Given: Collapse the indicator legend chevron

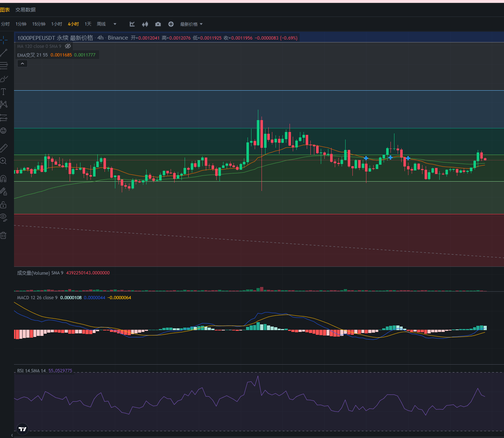Looking at the screenshot, I should coord(22,64).
